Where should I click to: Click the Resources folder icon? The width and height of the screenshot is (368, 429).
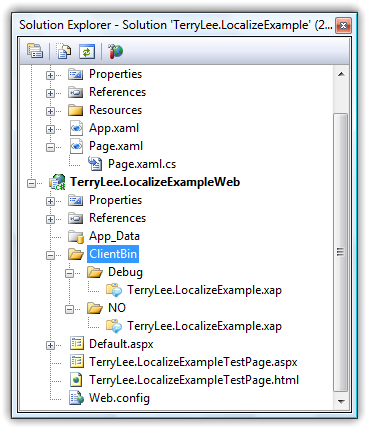(76, 110)
